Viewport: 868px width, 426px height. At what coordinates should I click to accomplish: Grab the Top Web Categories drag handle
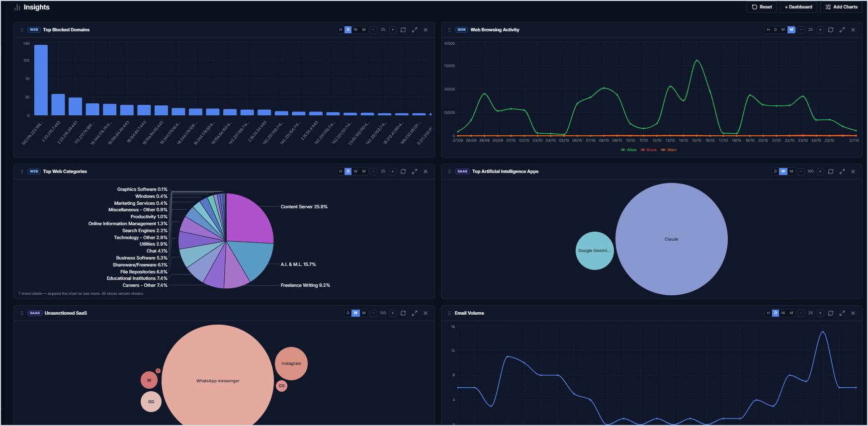click(x=22, y=171)
